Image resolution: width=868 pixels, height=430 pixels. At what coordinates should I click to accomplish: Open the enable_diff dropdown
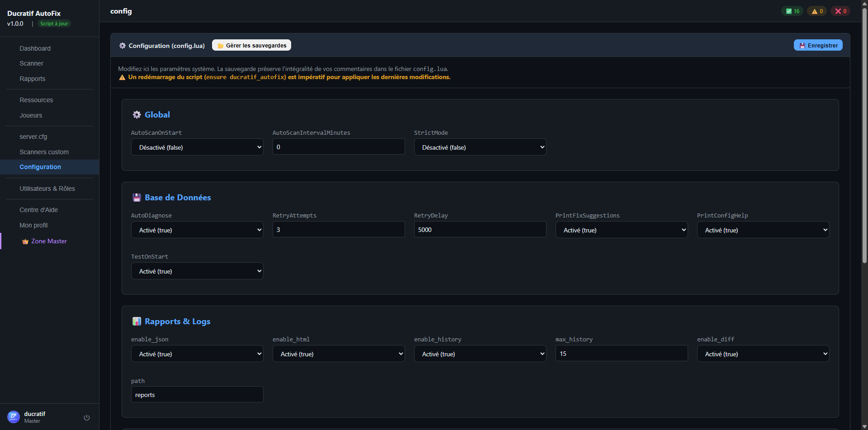point(763,354)
